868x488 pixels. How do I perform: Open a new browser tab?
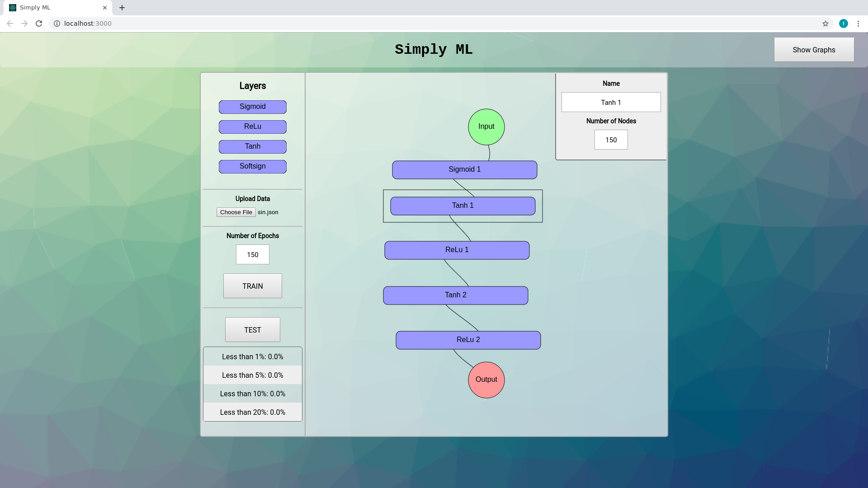[x=122, y=8]
